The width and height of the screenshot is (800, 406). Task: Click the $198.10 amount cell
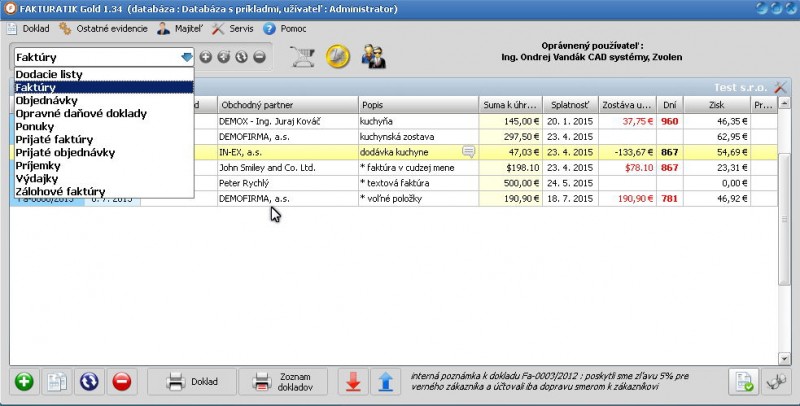tap(510, 167)
